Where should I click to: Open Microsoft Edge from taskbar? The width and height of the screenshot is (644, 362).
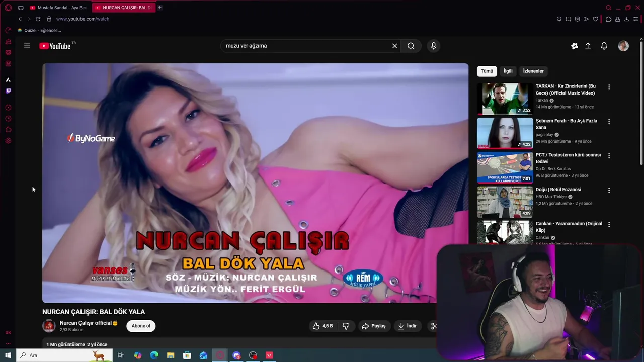point(154,355)
